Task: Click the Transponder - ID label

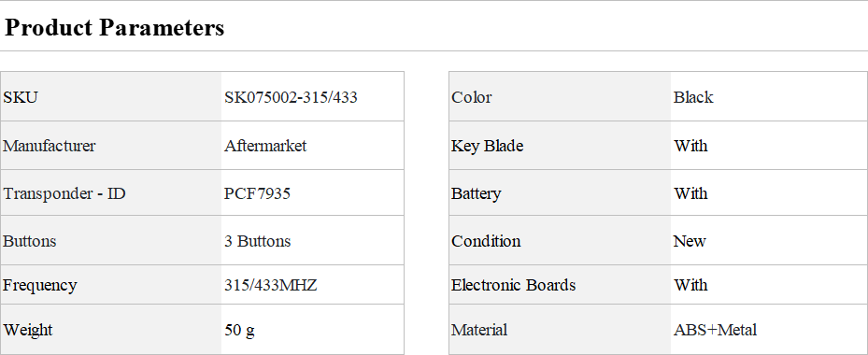Action: (x=64, y=193)
